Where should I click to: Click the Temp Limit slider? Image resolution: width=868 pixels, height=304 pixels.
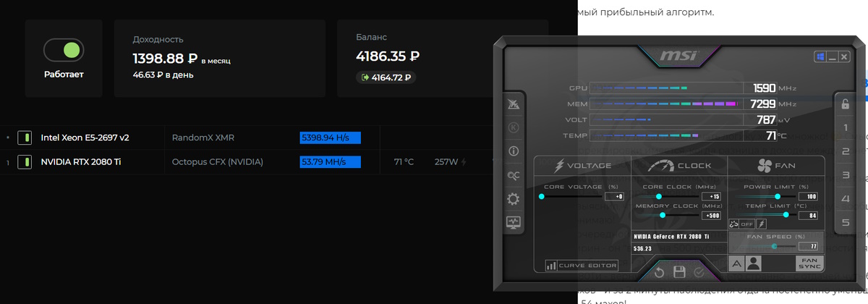tap(765, 215)
